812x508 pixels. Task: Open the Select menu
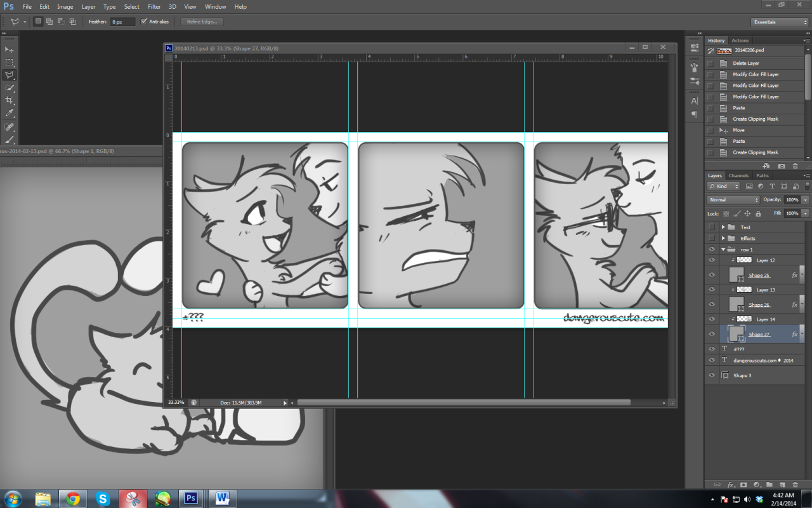click(x=131, y=6)
